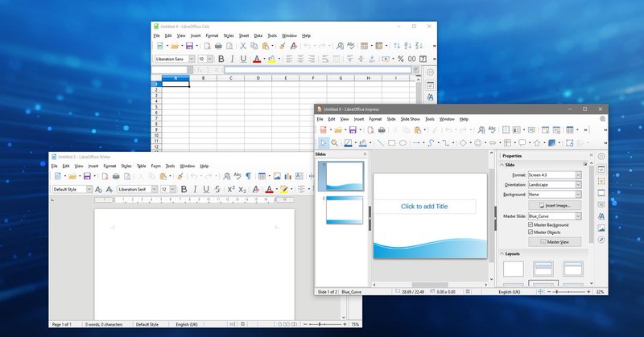
Task: Click the Cut scissors icon in Calc
Action: [x=243, y=46]
